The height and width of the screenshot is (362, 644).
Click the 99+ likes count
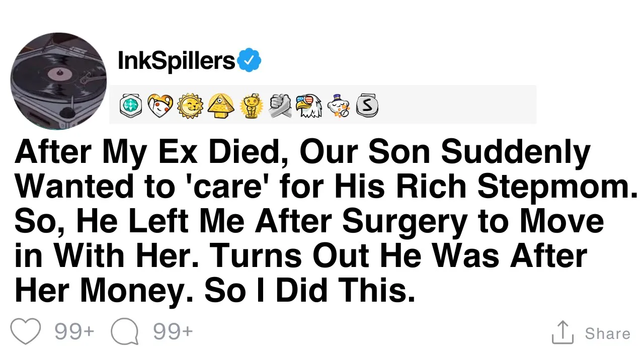[74, 332]
